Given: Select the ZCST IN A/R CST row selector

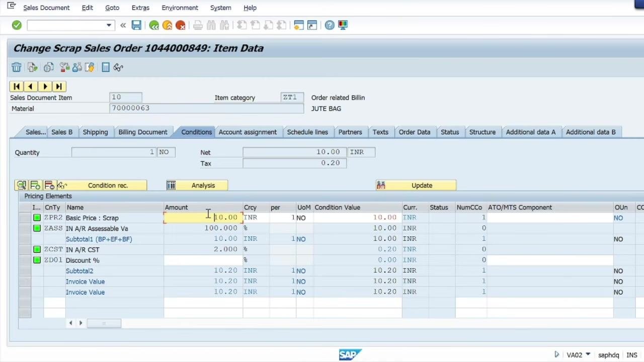Looking at the screenshot, I should pyautogui.click(x=25, y=249).
